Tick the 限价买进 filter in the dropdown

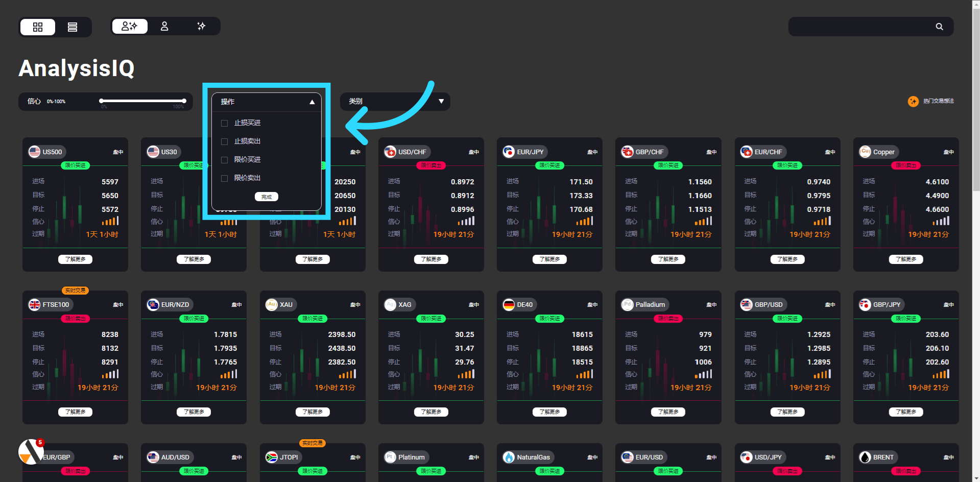[x=224, y=160]
